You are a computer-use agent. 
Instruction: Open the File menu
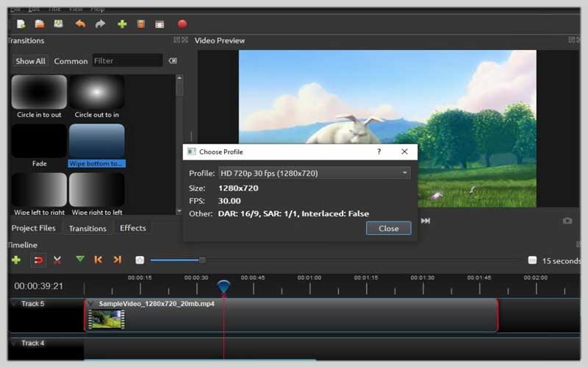point(15,9)
